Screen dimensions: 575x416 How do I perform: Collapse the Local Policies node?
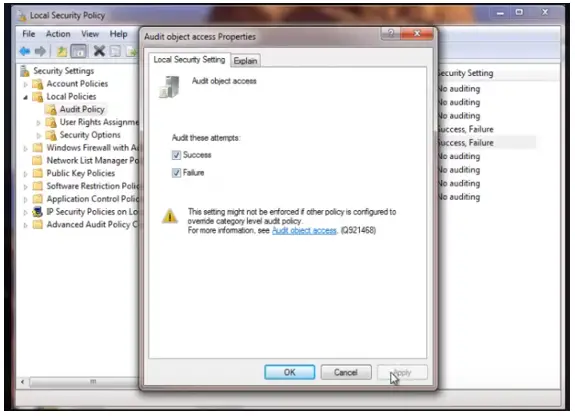25,97
